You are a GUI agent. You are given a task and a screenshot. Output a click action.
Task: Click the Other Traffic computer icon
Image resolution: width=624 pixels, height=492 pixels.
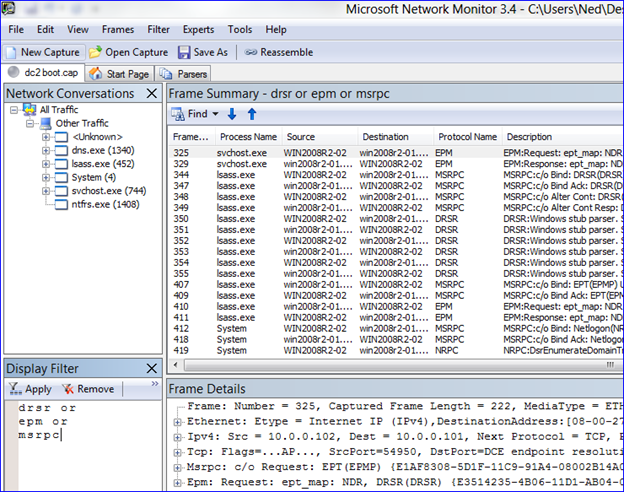(46, 123)
